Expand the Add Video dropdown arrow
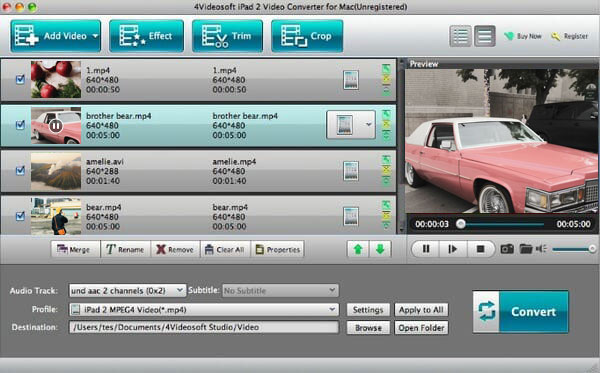600x373 pixels. (95, 36)
